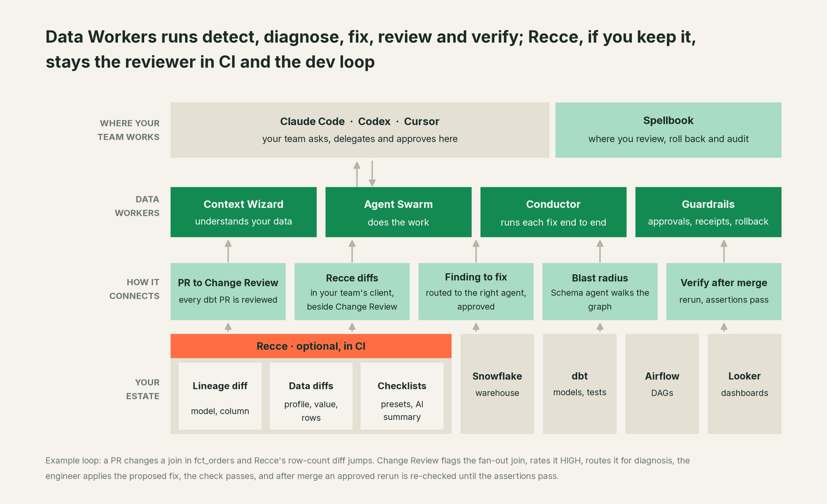Click the Airflow DAGs box
Image resolution: width=827 pixels, height=504 pixels.
pyautogui.click(x=662, y=384)
